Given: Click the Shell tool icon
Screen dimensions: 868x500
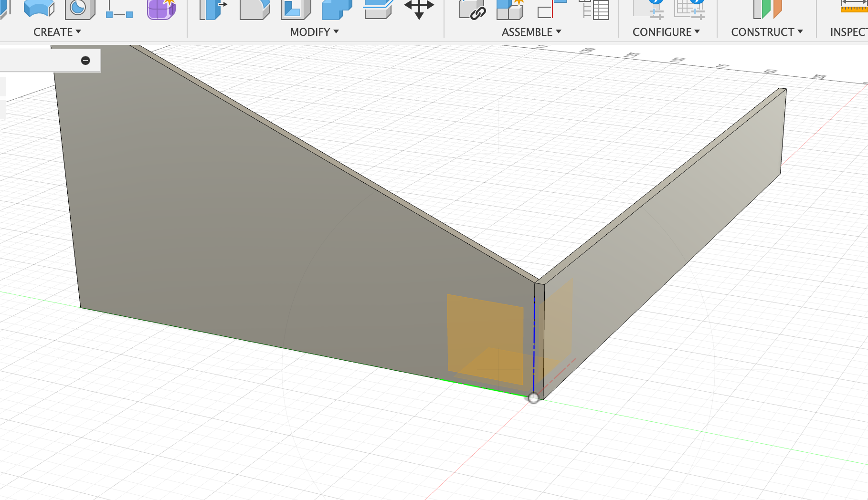Looking at the screenshot, I should click(x=296, y=10).
